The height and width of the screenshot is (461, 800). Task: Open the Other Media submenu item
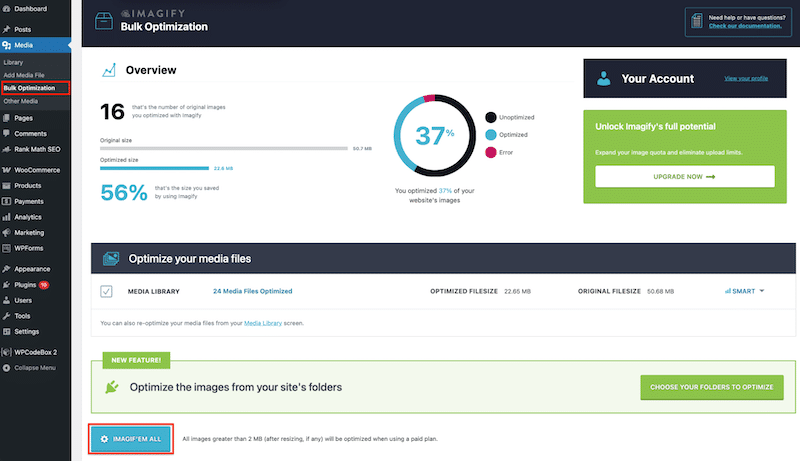pos(20,101)
